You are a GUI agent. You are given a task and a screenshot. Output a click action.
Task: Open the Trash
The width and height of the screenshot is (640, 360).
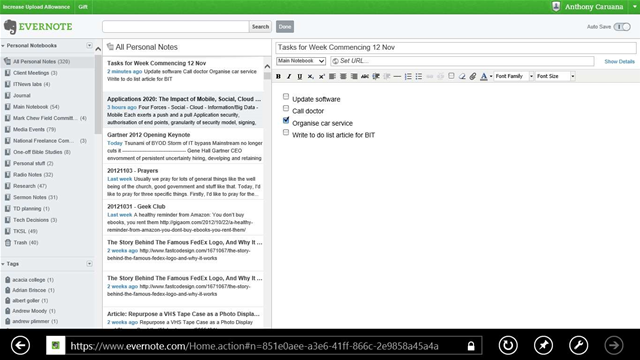click(x=25, y=242)
